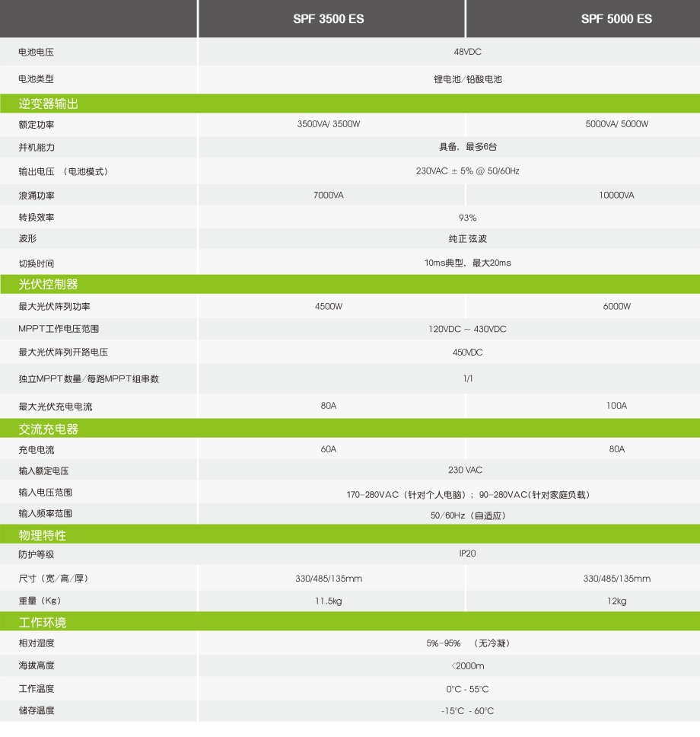Image resolution: width=700 pixels, height=737 pixels.
Task: Select the 输入电压范围 row label
Action: coord(45,493)
